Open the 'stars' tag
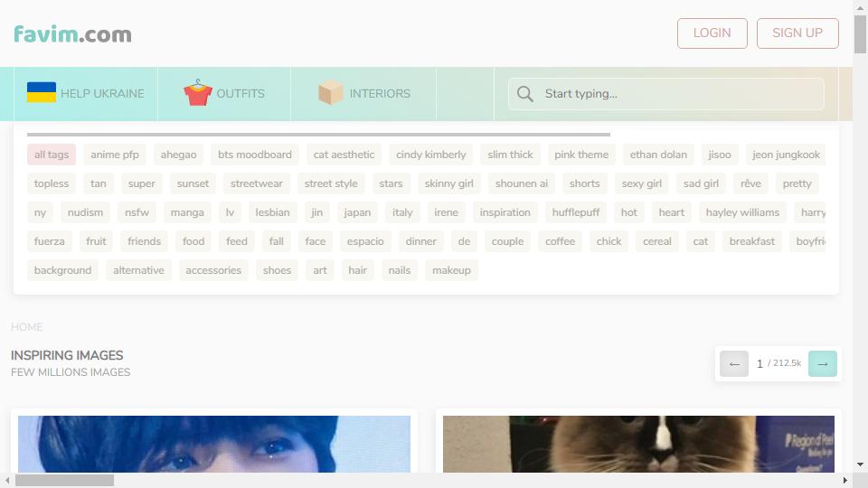The width and height of the screenshot is (868, 488). tap(391, 183)
